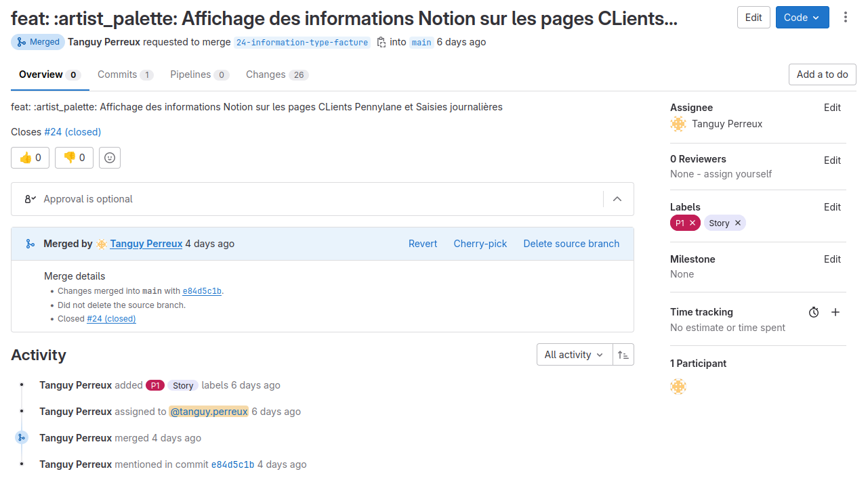Viewport: 868px width, 480px height.
Task: Switch to the Commits tab
Action: tap(125, 74)
